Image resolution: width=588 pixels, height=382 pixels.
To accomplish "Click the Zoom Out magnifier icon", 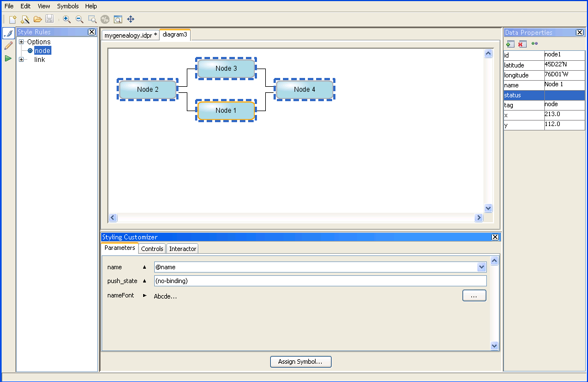I will coord(79,19).
